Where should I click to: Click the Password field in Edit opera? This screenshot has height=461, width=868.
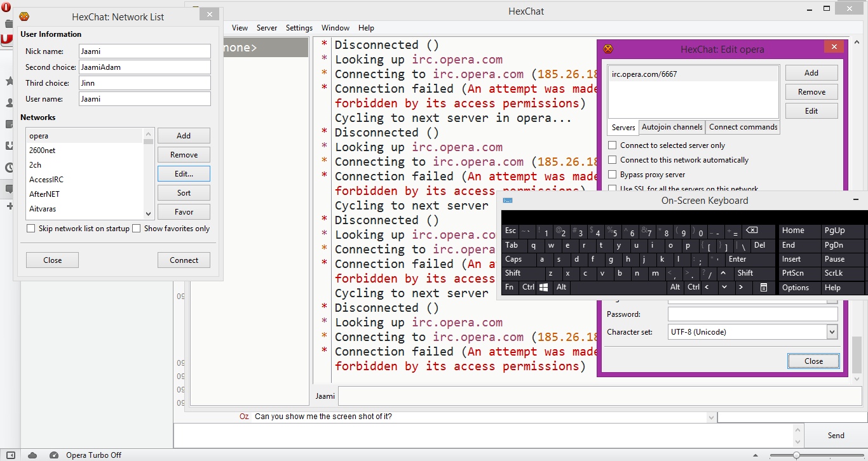[x=753, y=314]
